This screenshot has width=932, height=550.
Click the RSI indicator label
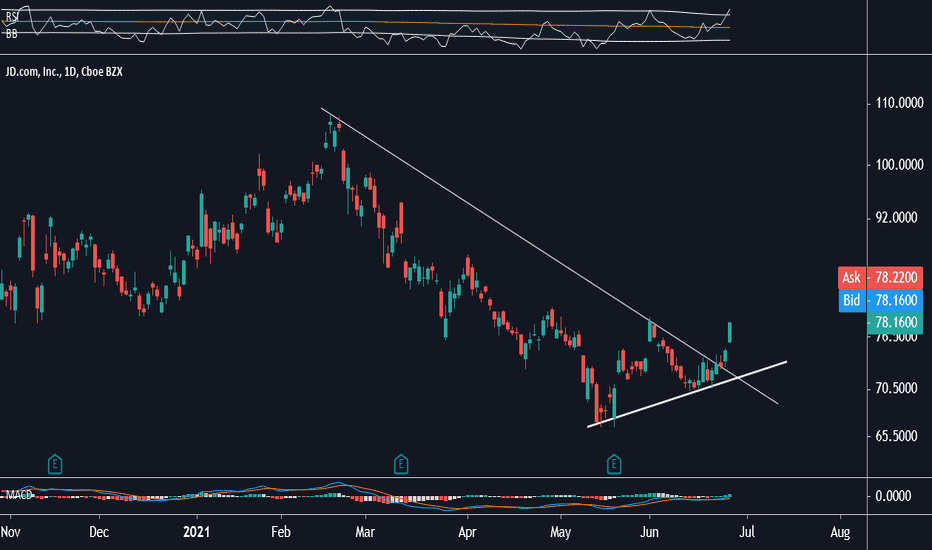pos(12,18)
